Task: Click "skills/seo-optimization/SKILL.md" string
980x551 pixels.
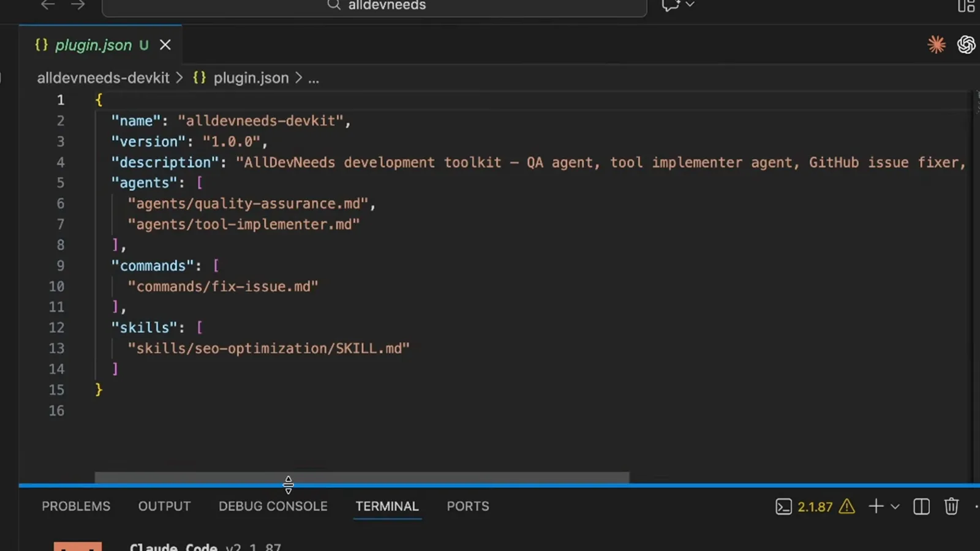Action: (x=268, y=348)
